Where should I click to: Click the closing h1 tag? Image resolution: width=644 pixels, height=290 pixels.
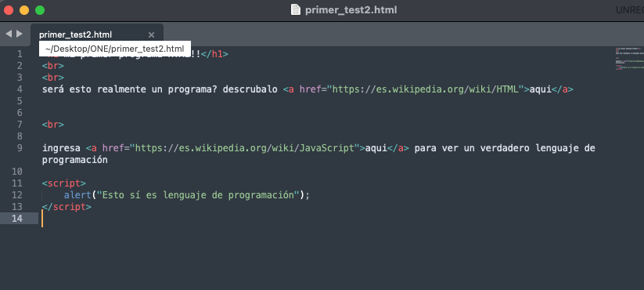(214, 54)
